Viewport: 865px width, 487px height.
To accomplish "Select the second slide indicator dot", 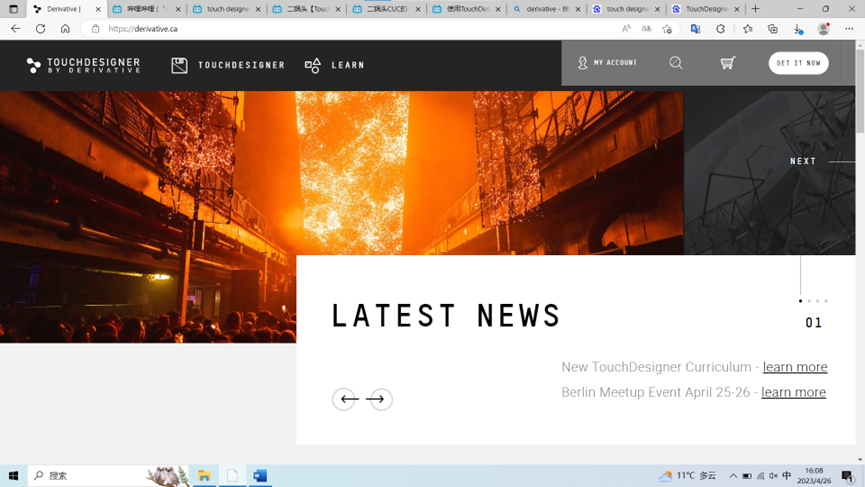I will coord(809,301).
